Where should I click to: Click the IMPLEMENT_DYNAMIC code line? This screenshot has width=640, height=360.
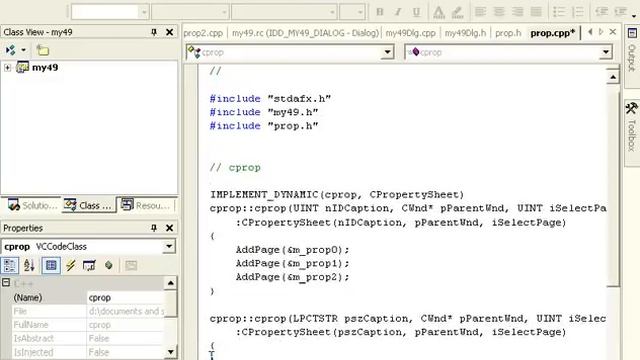(337, 195)
